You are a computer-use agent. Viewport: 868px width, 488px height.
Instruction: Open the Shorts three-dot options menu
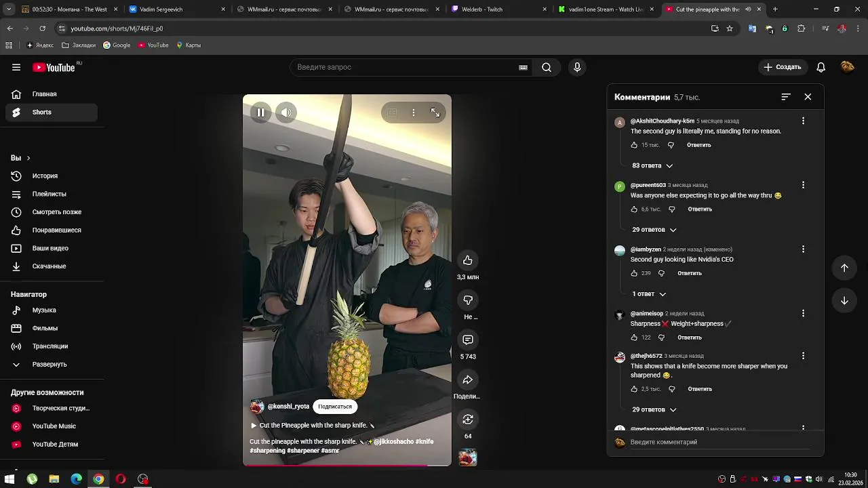coord(414,113)
